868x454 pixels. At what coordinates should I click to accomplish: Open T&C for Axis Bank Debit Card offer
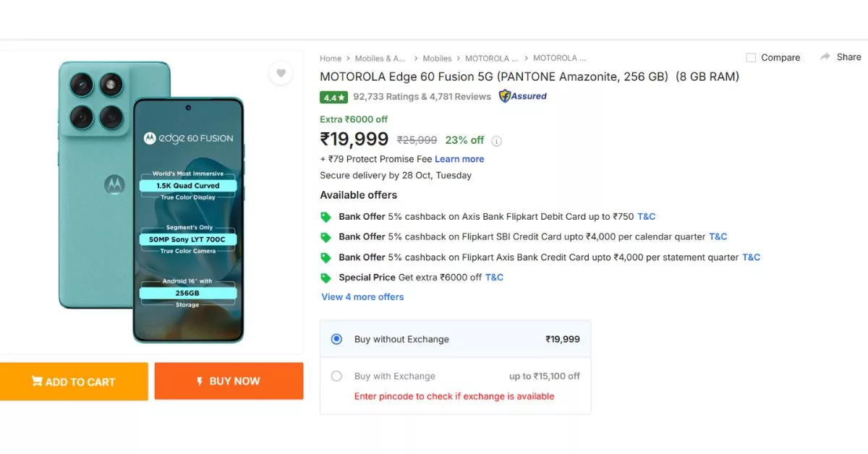point(645,216)
